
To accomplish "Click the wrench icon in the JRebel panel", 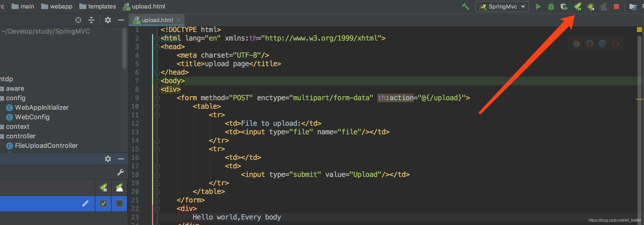I will coord(120,172).
